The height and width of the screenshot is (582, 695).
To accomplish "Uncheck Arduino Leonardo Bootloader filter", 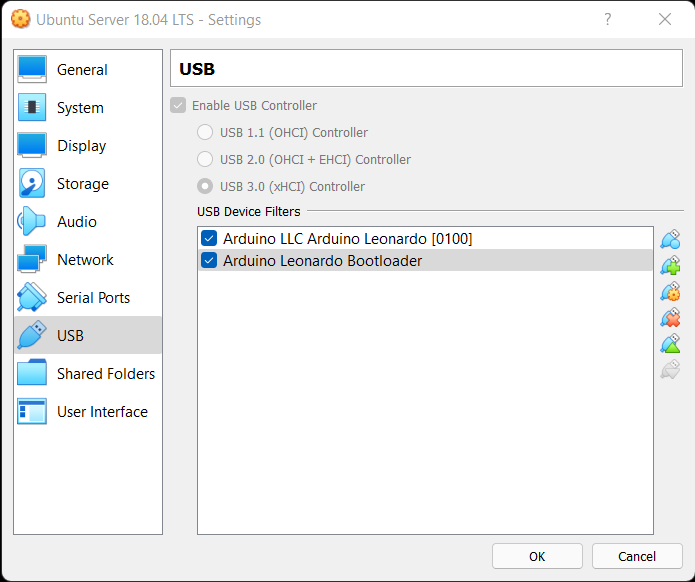I will point(209,260).
